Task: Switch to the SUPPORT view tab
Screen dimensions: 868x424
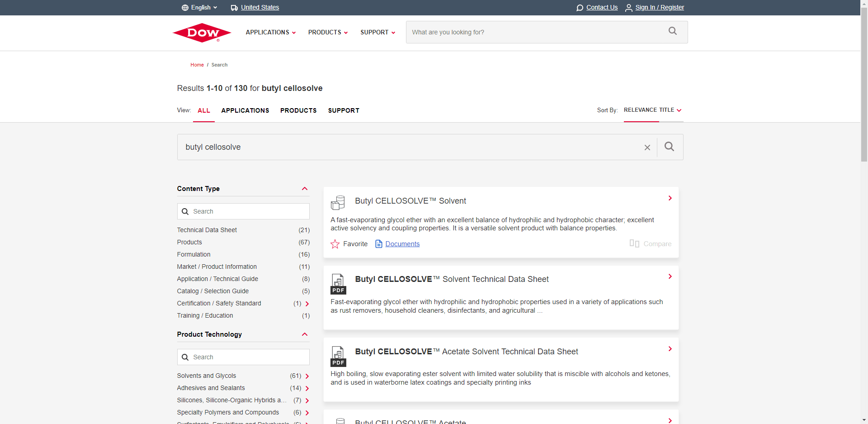Action: pos(344,110)
